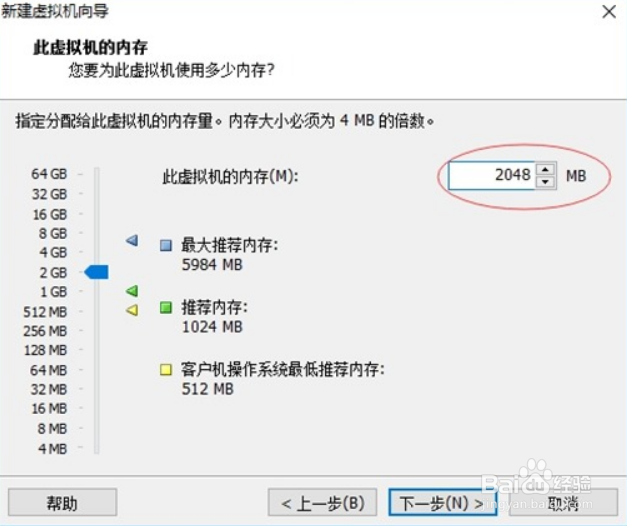Click the 帮助 help button
Image resolution: width=627 pixels, height=526 pixels.
(62, 502)
